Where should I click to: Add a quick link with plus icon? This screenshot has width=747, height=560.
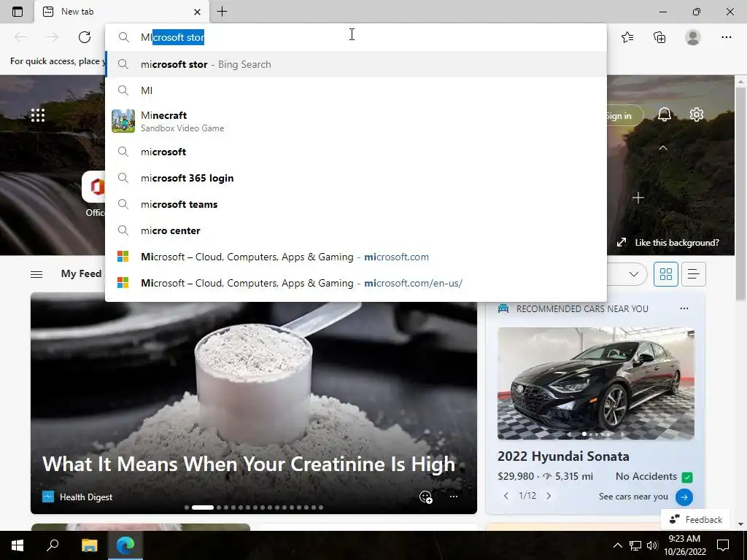coord(638,198)
